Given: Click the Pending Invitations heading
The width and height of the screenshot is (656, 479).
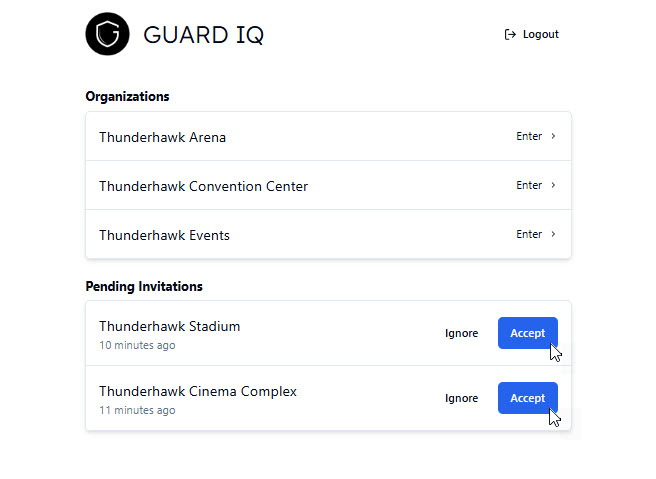Looking at the screenshot, I should point(144,287).
